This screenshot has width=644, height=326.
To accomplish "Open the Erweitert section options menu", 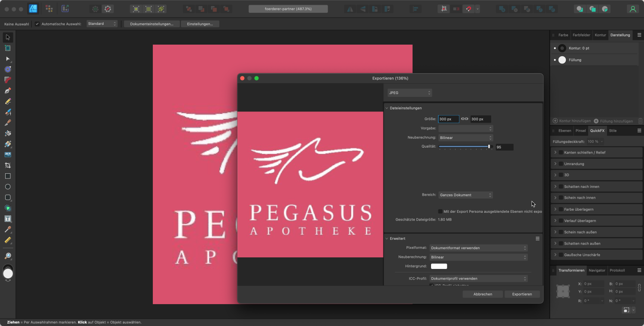I will pos(537,238).
